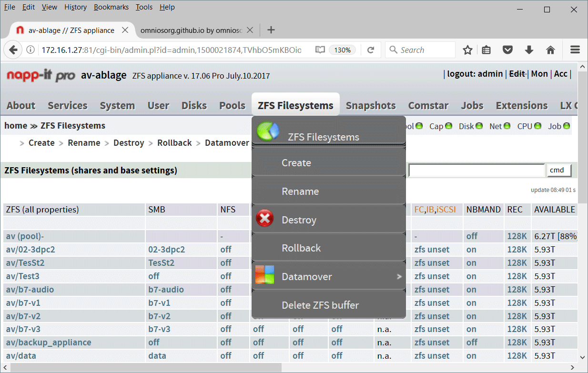Open the Bookmarks menu in the menu bar
588x373 pixels.
[111, 7]
